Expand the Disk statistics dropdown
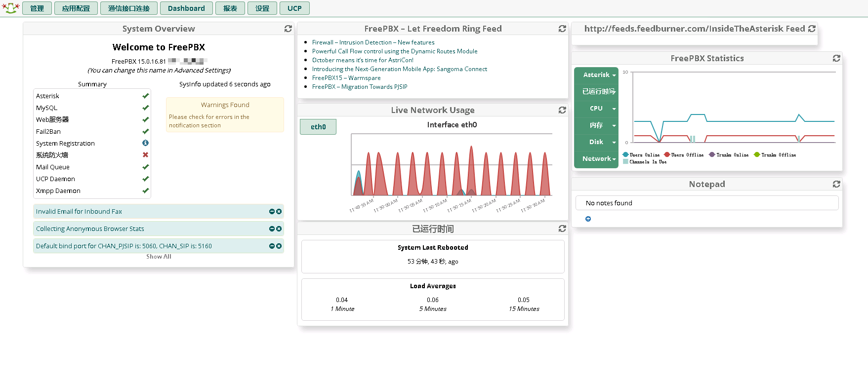Image resolution: width=868 pixels, height=380 pixels. click(x=596, y=142)
